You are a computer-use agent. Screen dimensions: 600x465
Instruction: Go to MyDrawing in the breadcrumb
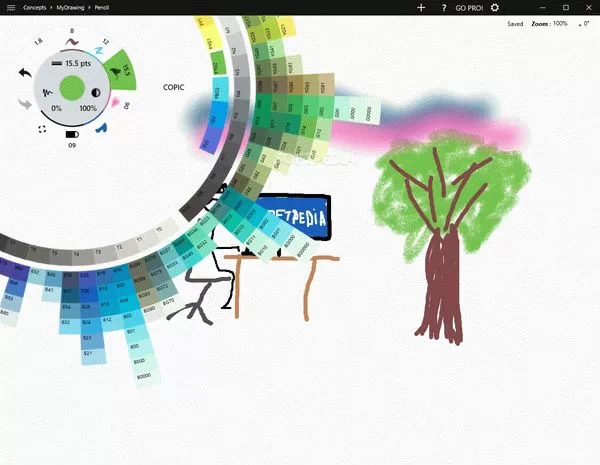[70, 7]
